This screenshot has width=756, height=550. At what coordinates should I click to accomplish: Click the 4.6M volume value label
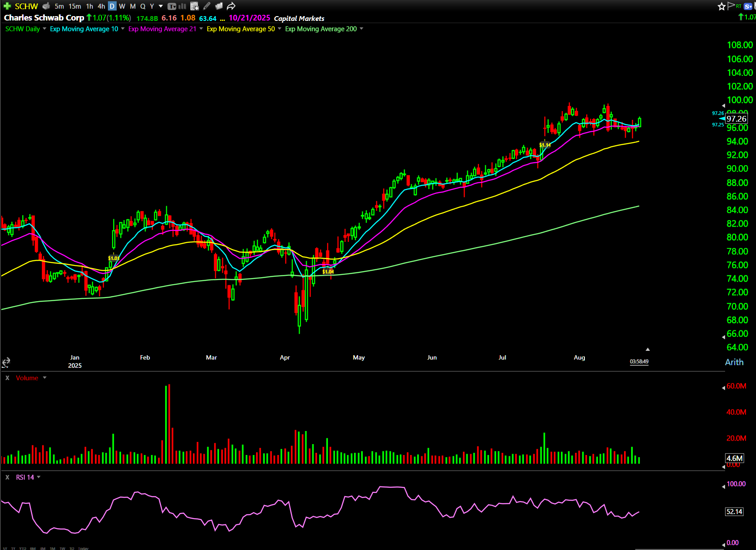(x=735, y=458)
